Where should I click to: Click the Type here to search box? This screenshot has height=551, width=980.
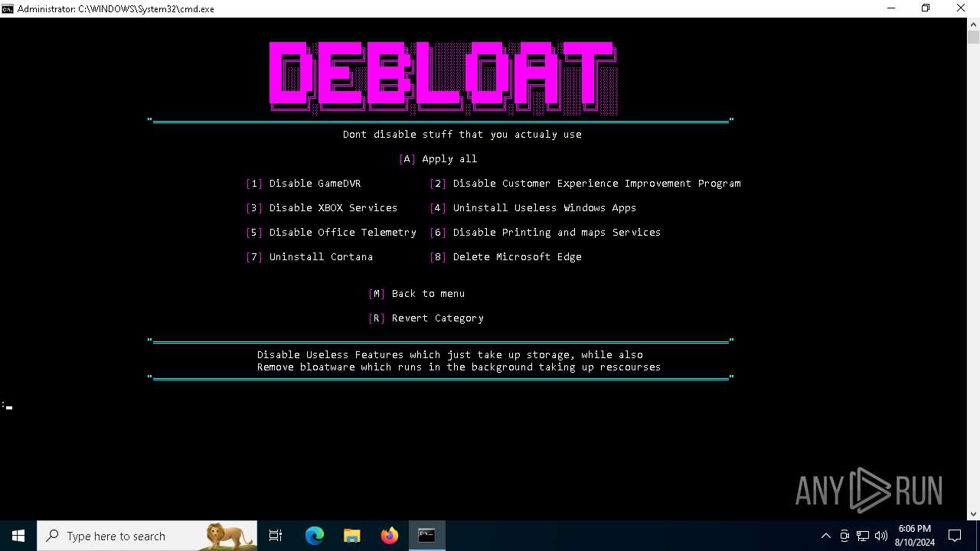pos(147,536)
